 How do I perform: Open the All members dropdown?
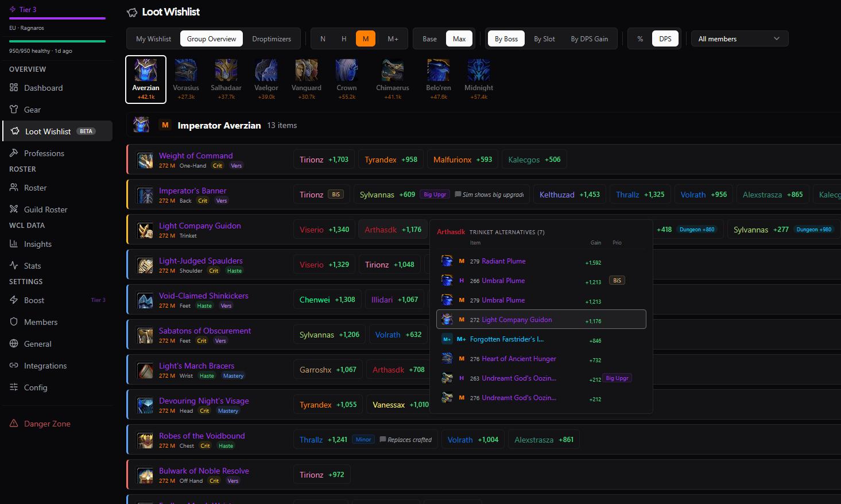tap(739, 38)
